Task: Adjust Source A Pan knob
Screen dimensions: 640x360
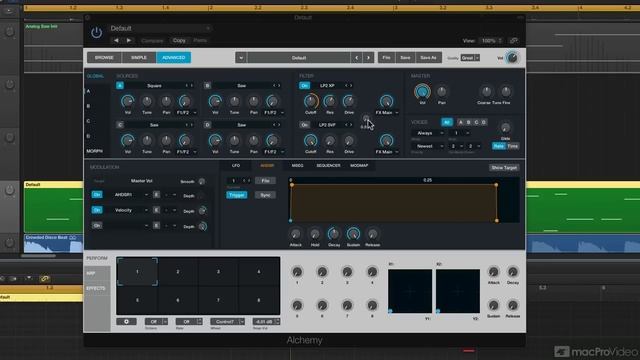Action: coord(166,101)
